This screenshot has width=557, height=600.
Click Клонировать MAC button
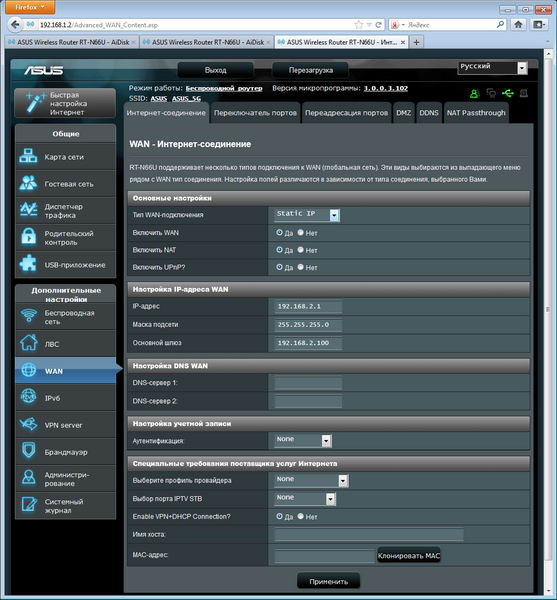point(409,555)
